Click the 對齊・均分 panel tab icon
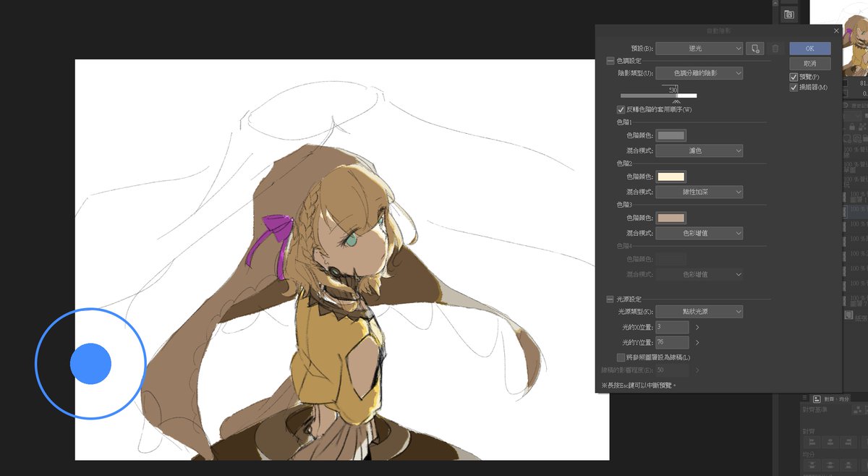868x476 pixels. pos(817,399)
